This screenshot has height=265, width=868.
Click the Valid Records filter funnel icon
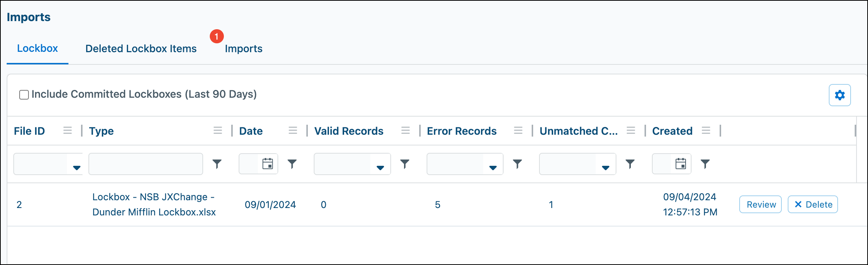pos(405,164)
